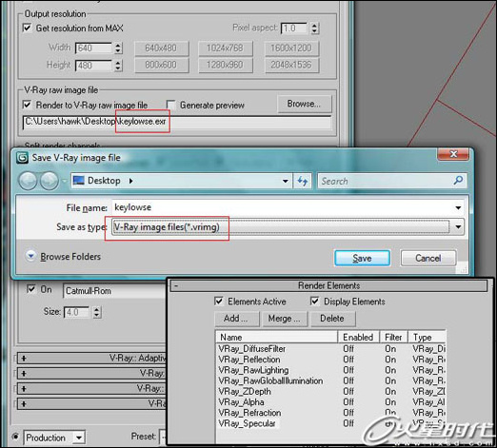This screenshot has width=497, height=448.
Task: Expand the fourth V-Ray rollout plus button
Action: [x=24, y=404]
